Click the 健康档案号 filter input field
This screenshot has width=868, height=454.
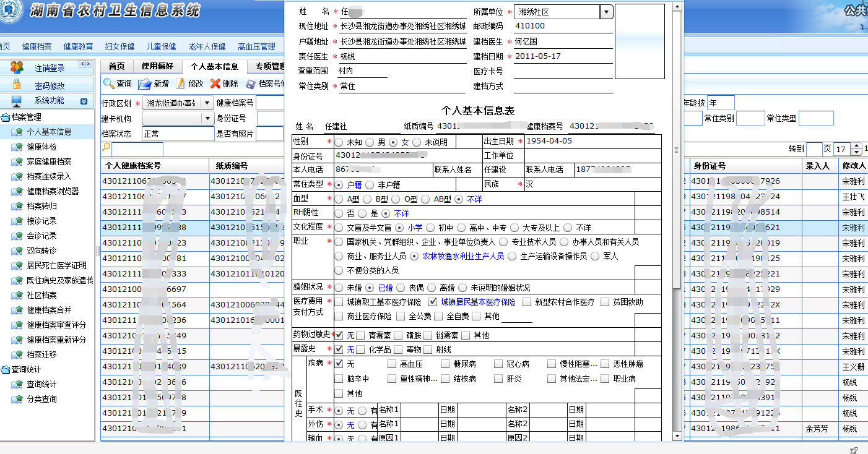point(270,103)
